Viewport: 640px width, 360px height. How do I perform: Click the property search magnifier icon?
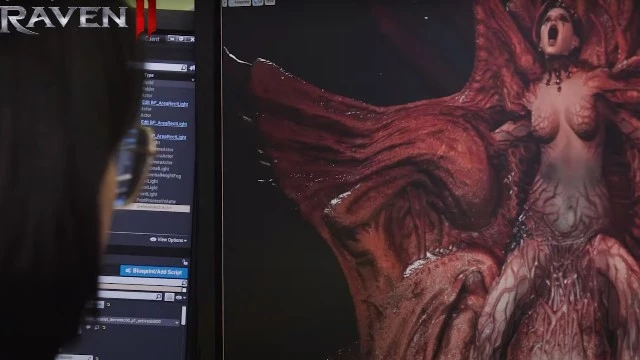[158, 297]
